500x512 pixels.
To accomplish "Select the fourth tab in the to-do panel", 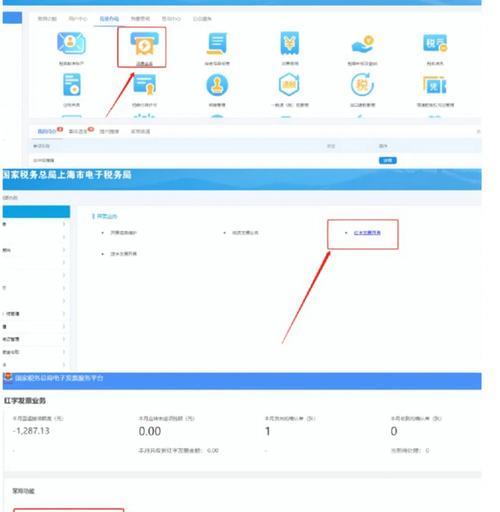I will coord(140,131).
